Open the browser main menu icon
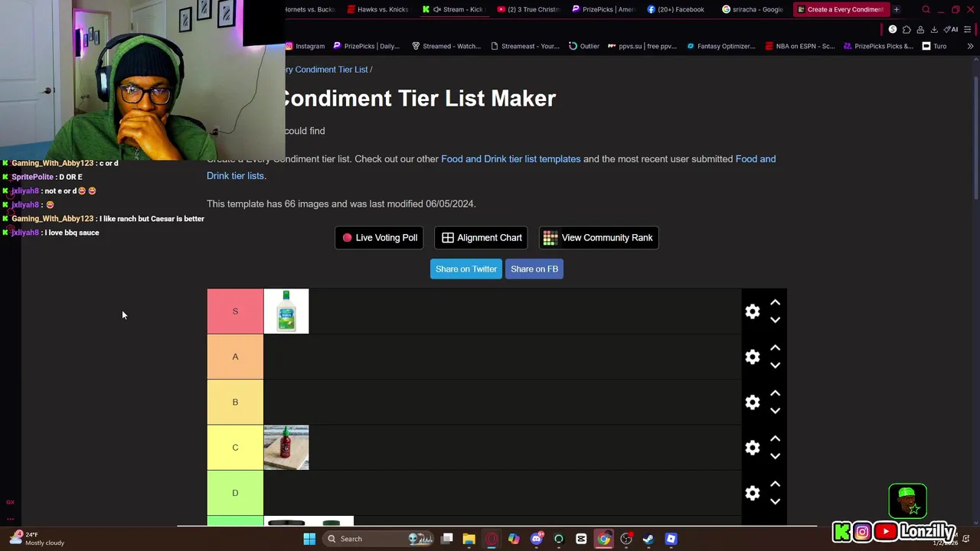This screenshot has width=980, height=551. [x=968, y=29]
